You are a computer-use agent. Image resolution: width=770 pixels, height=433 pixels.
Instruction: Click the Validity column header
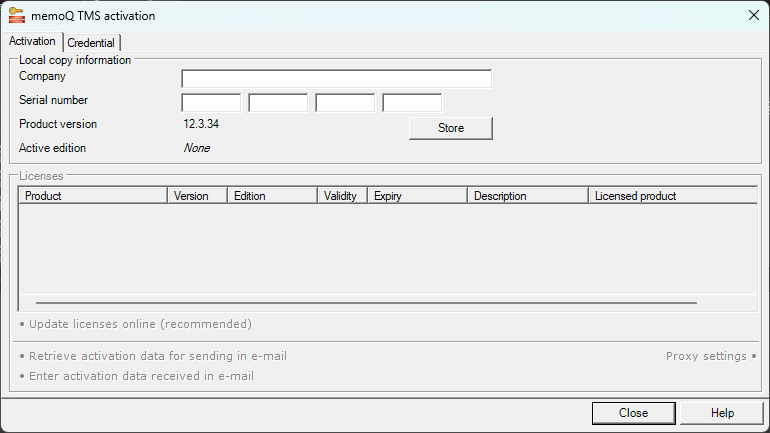(x=343, y=196)
